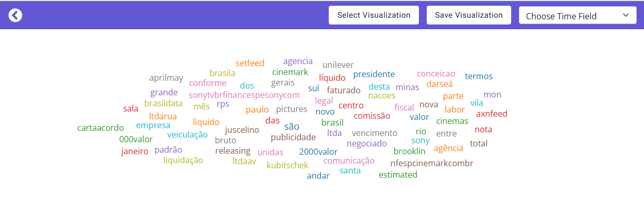
Task: Click the word 'unilever' in word cloud
Action: point(338,65)
